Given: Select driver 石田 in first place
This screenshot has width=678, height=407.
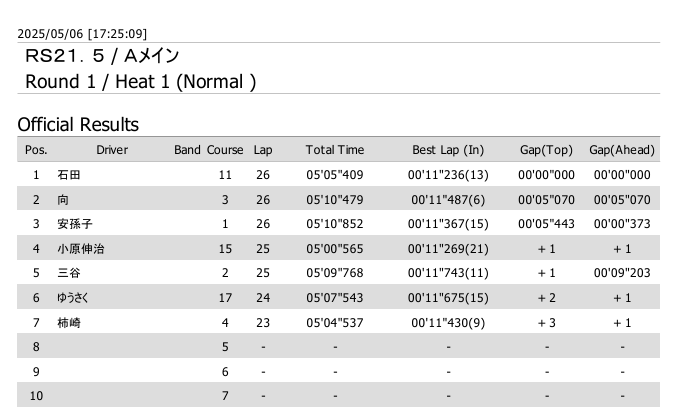Looking at the screenshot, I should coord(69,175).
